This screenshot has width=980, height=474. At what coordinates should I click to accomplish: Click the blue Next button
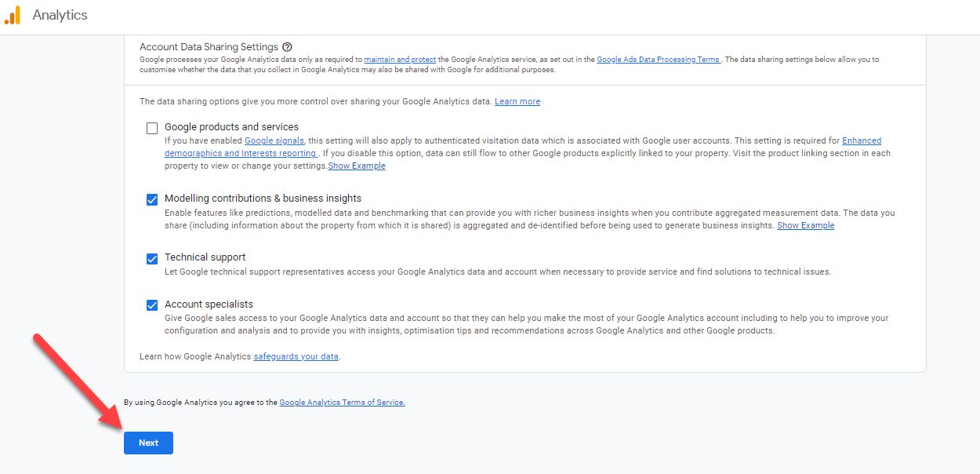point(148,443)
